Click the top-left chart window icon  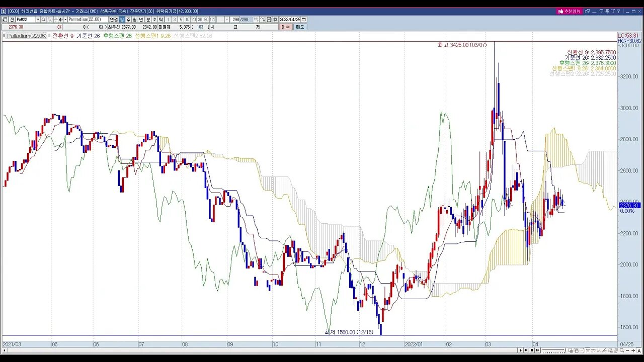[x=5, y=20]
